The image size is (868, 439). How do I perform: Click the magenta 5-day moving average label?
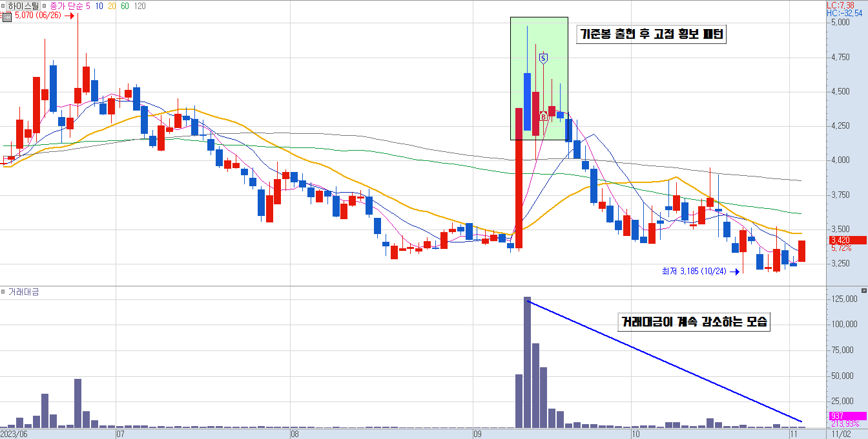coord(87,6)
